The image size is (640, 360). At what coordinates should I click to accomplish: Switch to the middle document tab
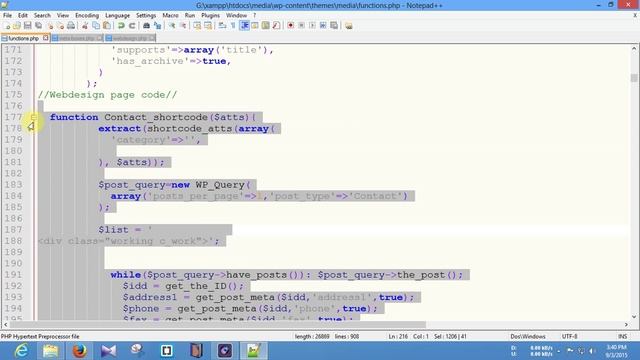tap(76, 38)
